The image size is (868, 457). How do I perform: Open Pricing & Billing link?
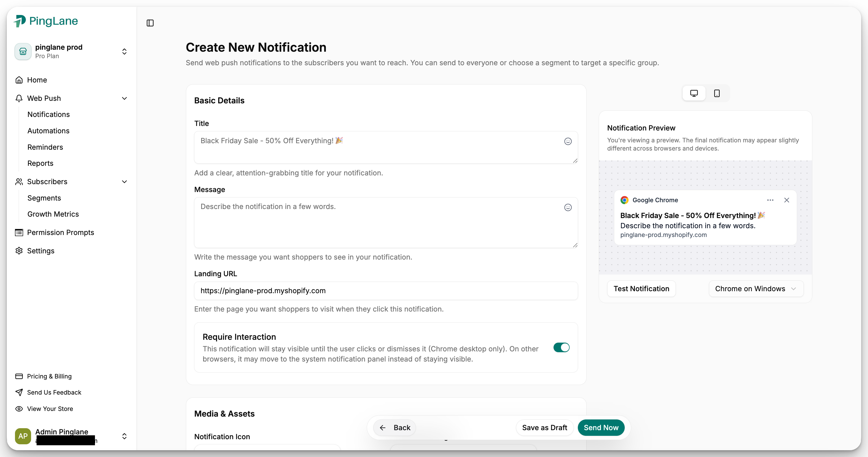(49, 376)
